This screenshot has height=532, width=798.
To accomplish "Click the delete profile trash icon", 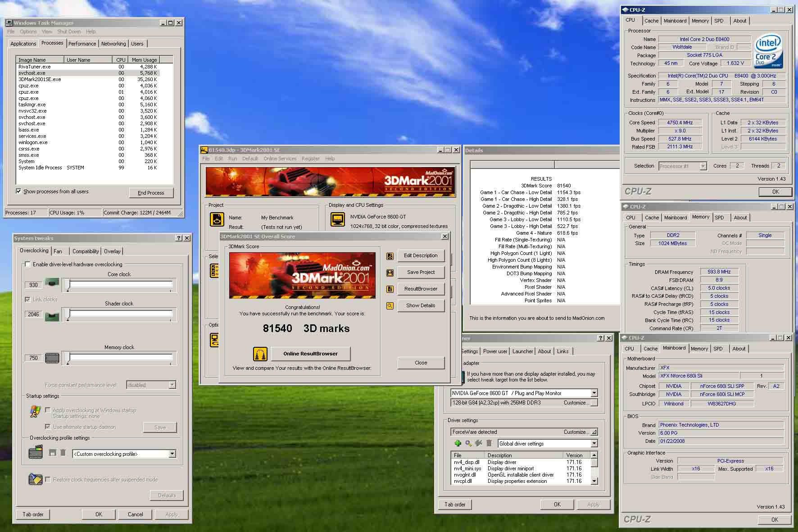I will [x=63, y=453].
